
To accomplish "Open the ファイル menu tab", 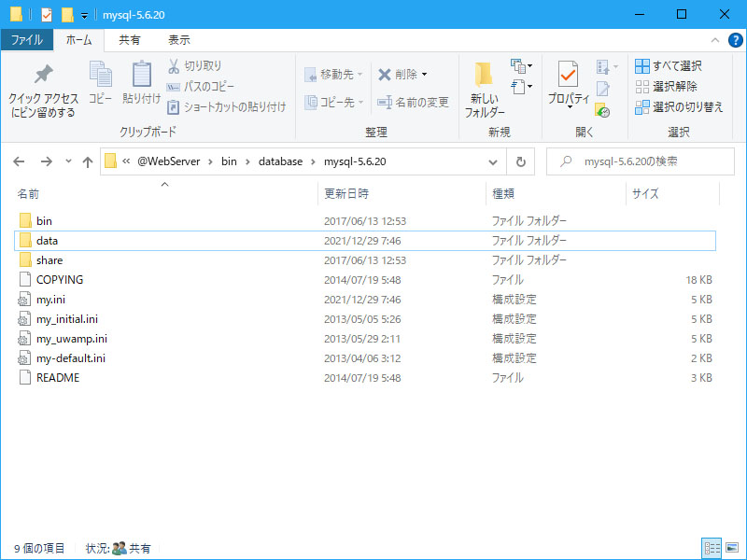I will (x=27, y=40).
